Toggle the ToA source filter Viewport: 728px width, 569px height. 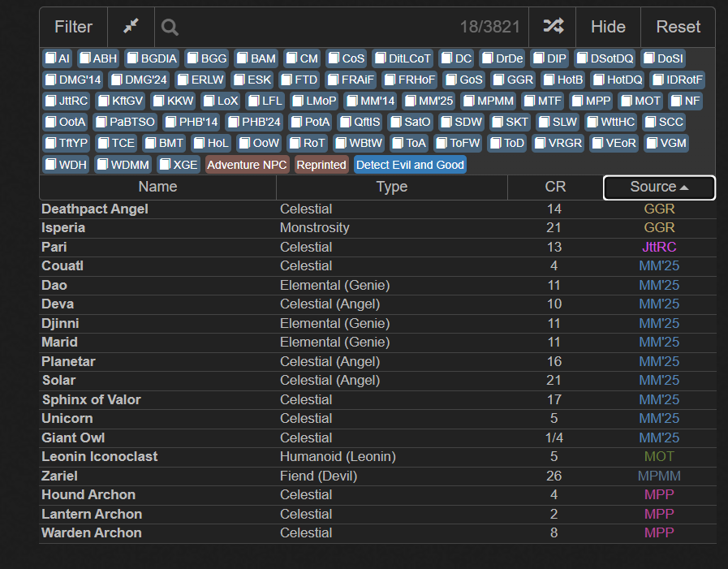pyautogui.click(x=409, y=143)
